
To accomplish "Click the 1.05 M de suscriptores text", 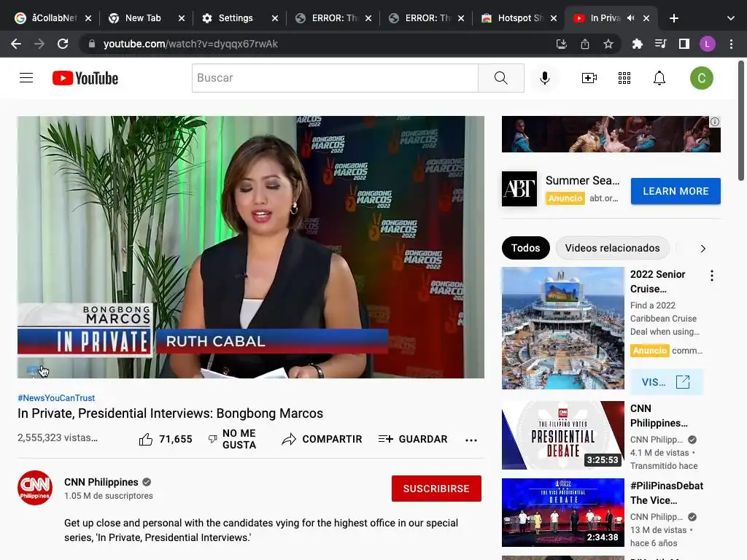I will tap(109, 496).
